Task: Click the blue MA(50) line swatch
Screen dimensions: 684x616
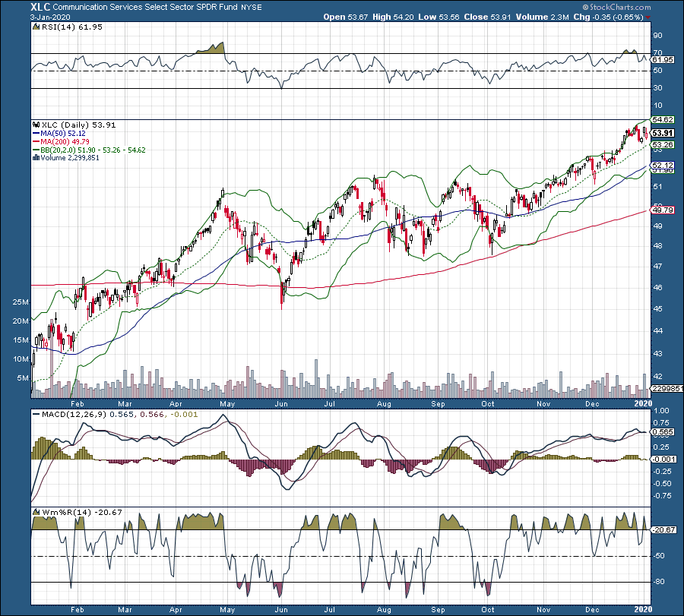Action: 36,134
